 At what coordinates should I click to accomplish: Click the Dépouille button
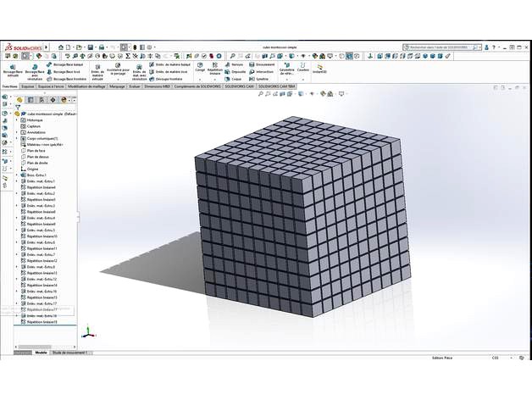pyautogui.click(x=236, y=72)
